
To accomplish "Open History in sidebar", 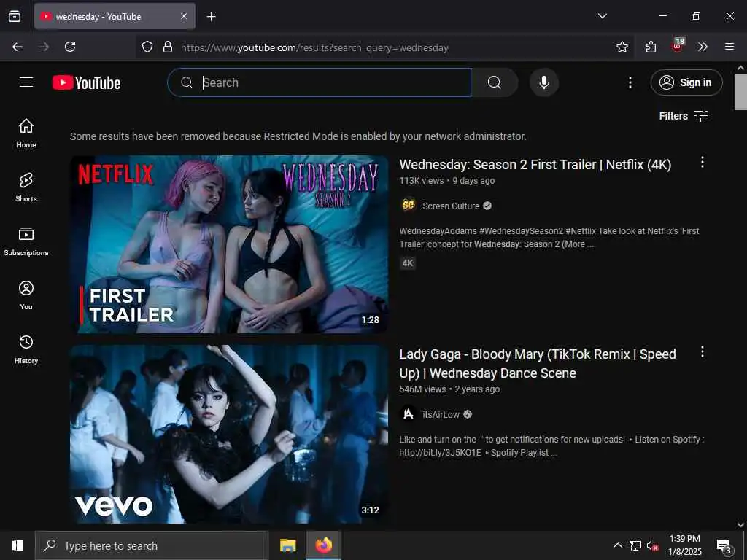I will click(x=26, y=349).
